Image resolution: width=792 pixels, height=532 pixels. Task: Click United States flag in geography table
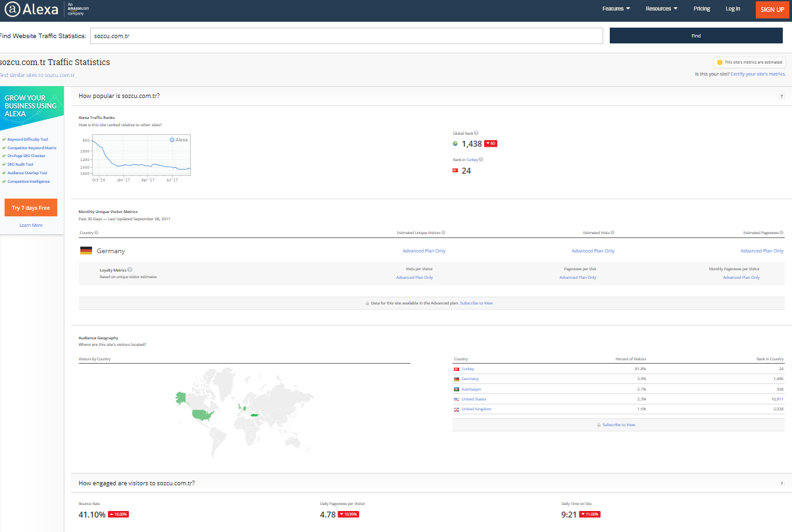(x=457, y=399)
